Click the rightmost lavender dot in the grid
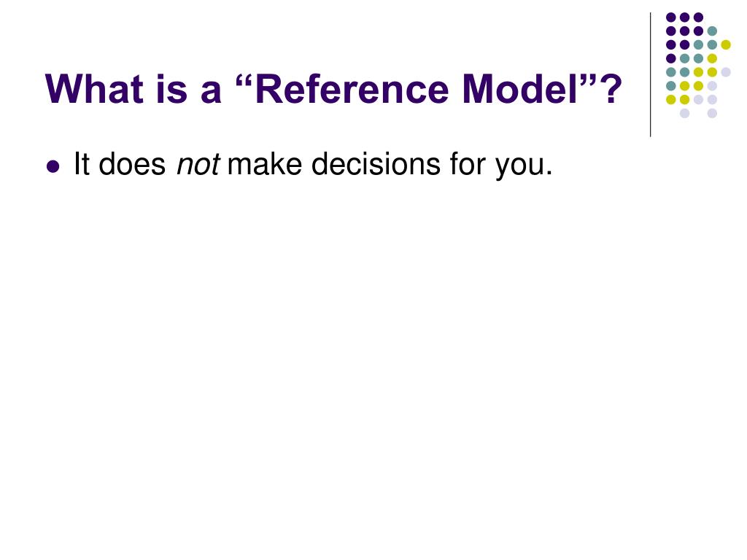 pyautogui.click(x=726, y=72)
